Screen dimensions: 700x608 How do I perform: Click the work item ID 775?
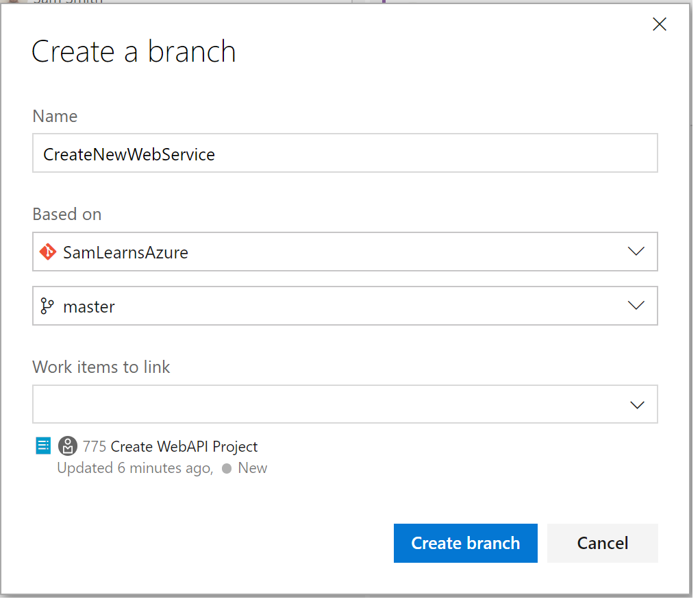coord(95,447)
